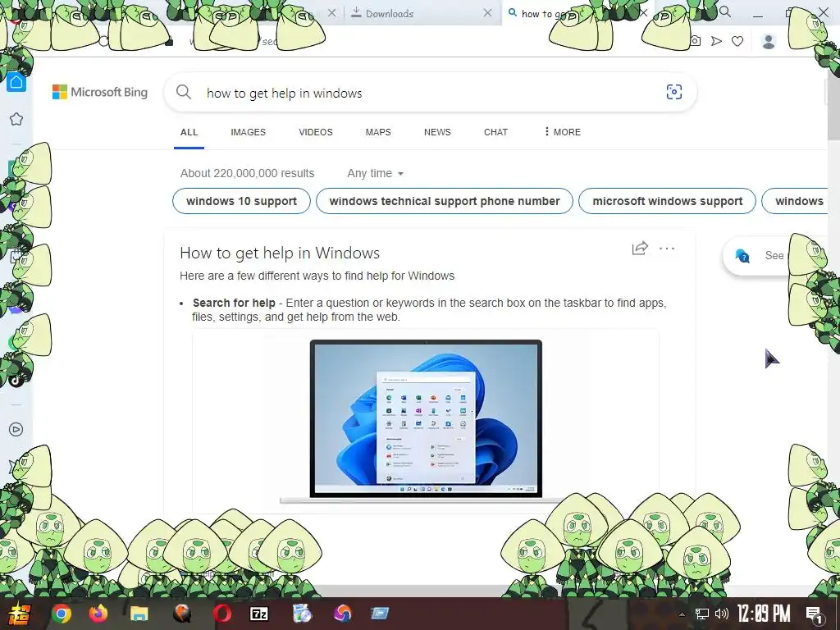
Task: Click the magnifier icon in Bing search box
Action: 184,92
